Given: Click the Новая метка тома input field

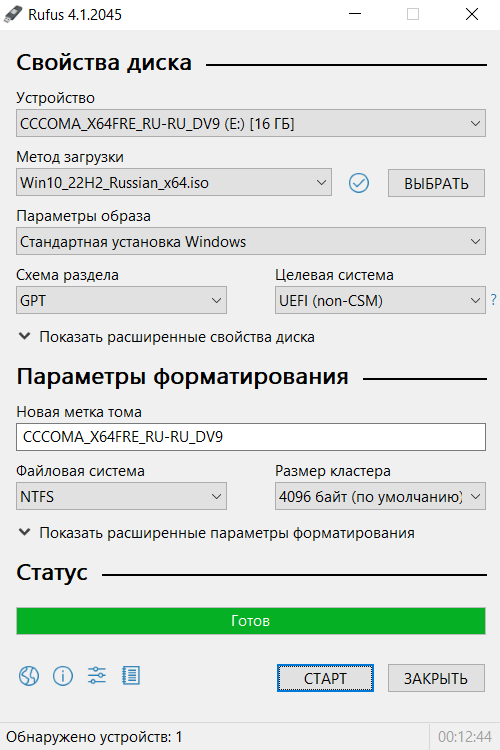Looking at the screenshot, I should [251, 437].
